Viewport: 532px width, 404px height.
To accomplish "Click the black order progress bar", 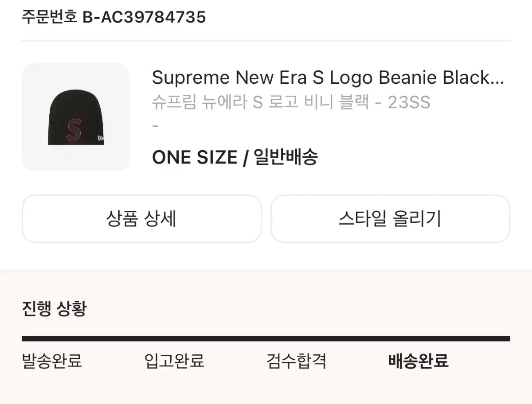I will coord(266,338).
